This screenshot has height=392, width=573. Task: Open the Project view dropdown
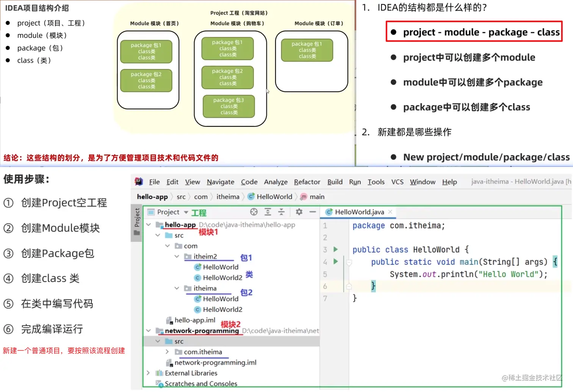[x=186, y=212]
